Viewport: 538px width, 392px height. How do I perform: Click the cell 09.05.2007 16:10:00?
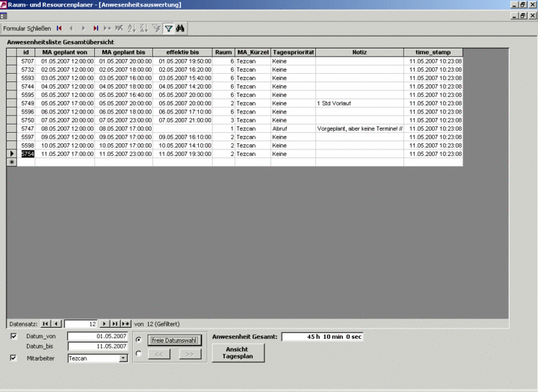click(182, 137)
